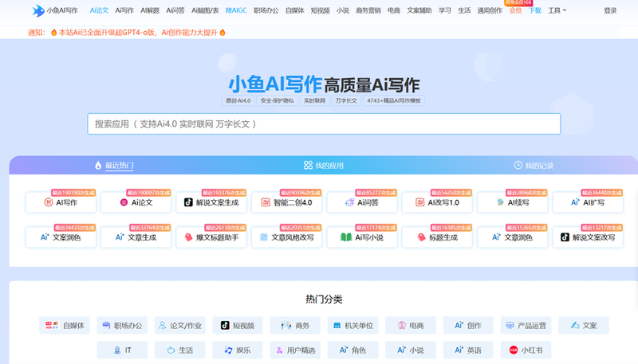638x364 pixels.
Task: Click the GPT4-o upgrade notice text
Action: point(138,33)
